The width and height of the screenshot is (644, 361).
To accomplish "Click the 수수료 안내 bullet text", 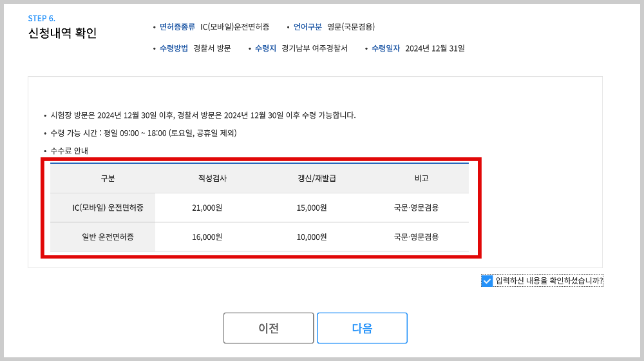I will (69, 150).
